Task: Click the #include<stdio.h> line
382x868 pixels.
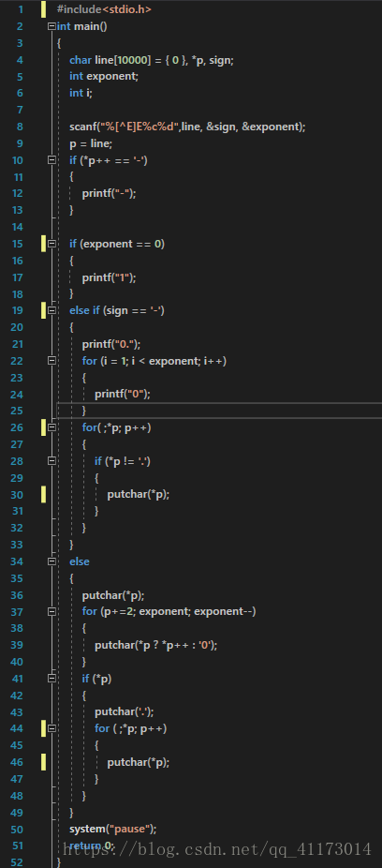Action: [x=104, y=9]
